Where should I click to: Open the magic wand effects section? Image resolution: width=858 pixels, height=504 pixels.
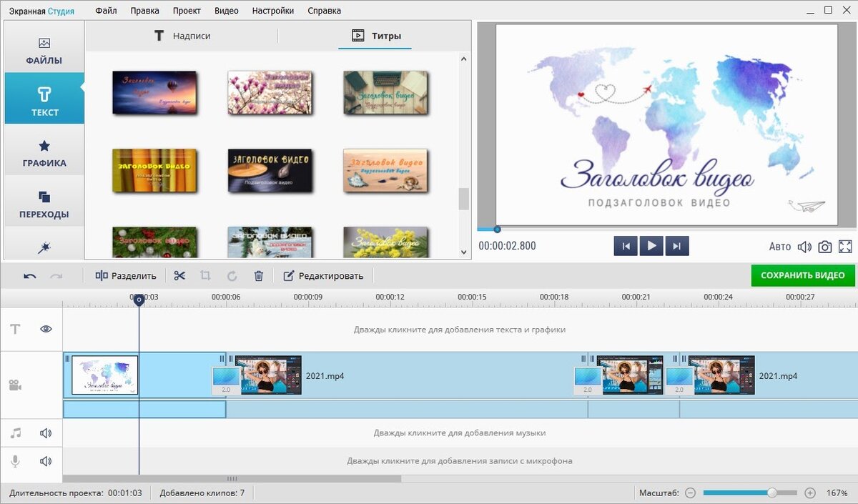[44, 247]
